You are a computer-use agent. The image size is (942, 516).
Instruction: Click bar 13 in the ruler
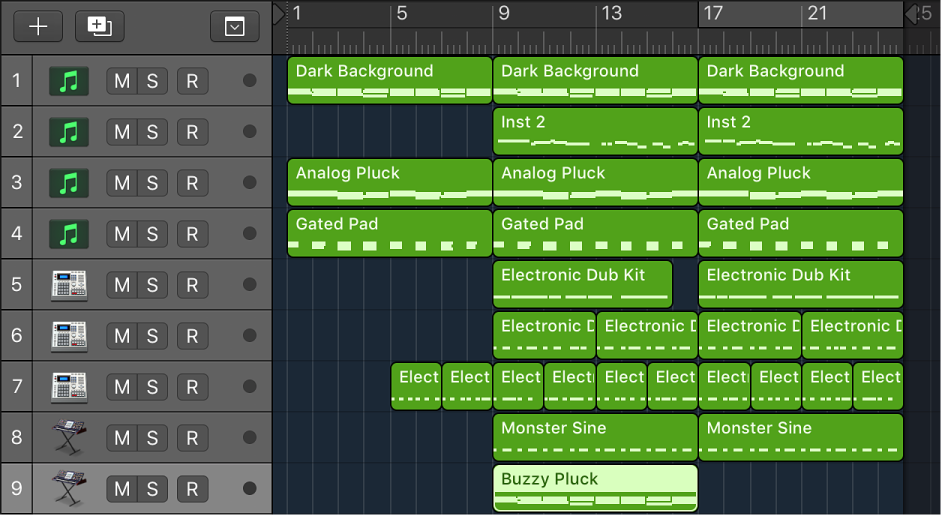[x=611, y=13]
